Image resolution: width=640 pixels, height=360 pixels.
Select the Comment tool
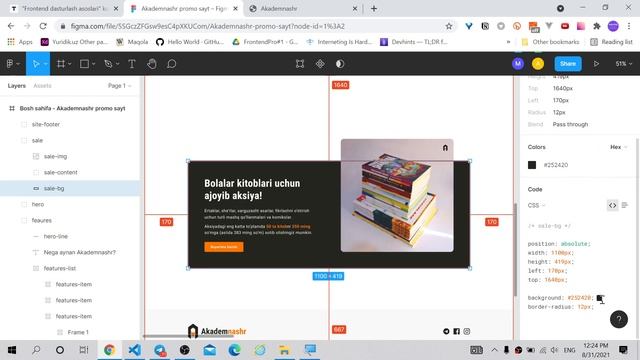pos(172,64)
